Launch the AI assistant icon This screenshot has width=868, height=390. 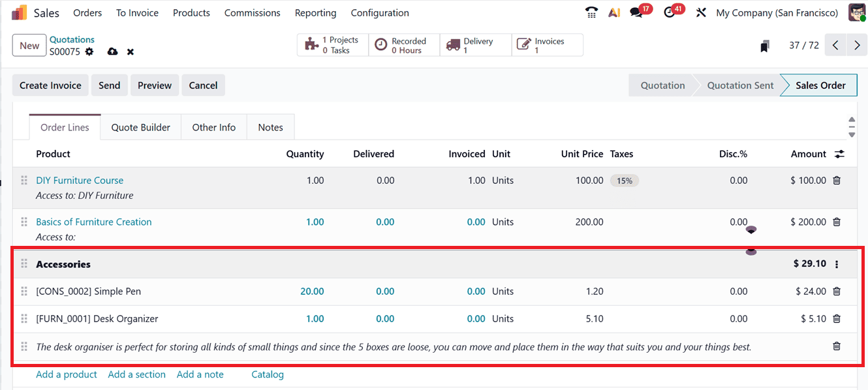pyautogui.click(x=614, y=12)
